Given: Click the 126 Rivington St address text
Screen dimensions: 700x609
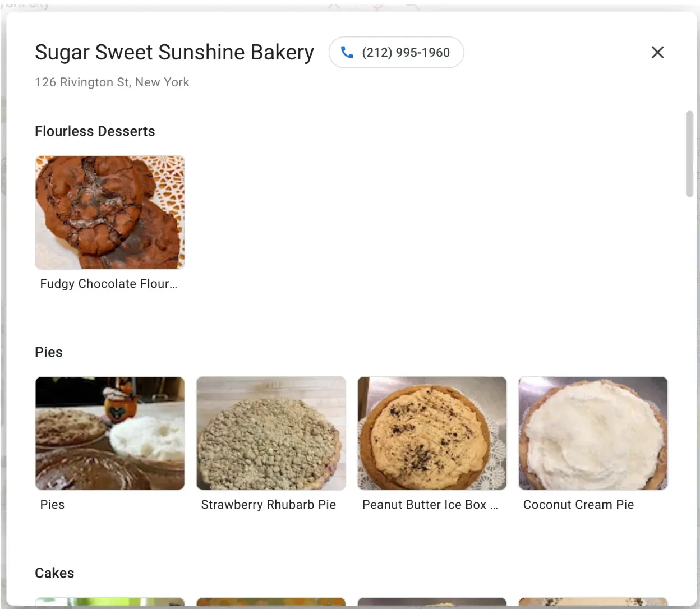Looking at the screenshot, I should point(112,82).
